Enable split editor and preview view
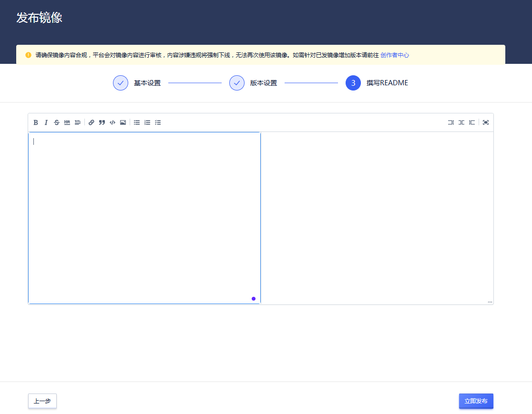Image resolution: width=532 pixels, height=414 pixels. 461,122
